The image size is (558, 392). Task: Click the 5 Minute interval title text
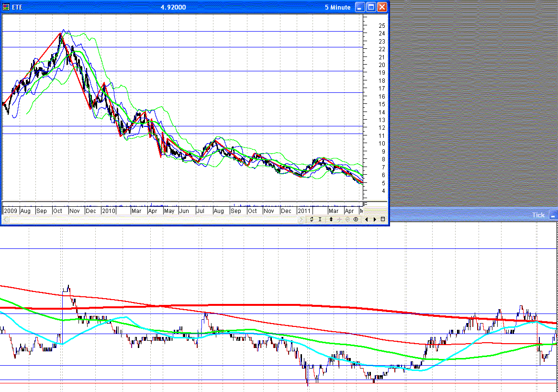coord(337,7)
